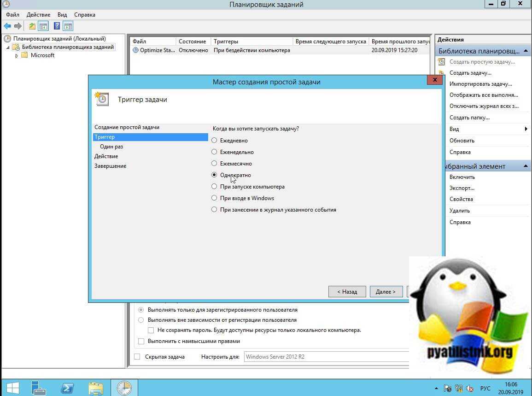Collapse the Библиотека планировщика заданий node

pyautogui.click(x=8, y=47)
